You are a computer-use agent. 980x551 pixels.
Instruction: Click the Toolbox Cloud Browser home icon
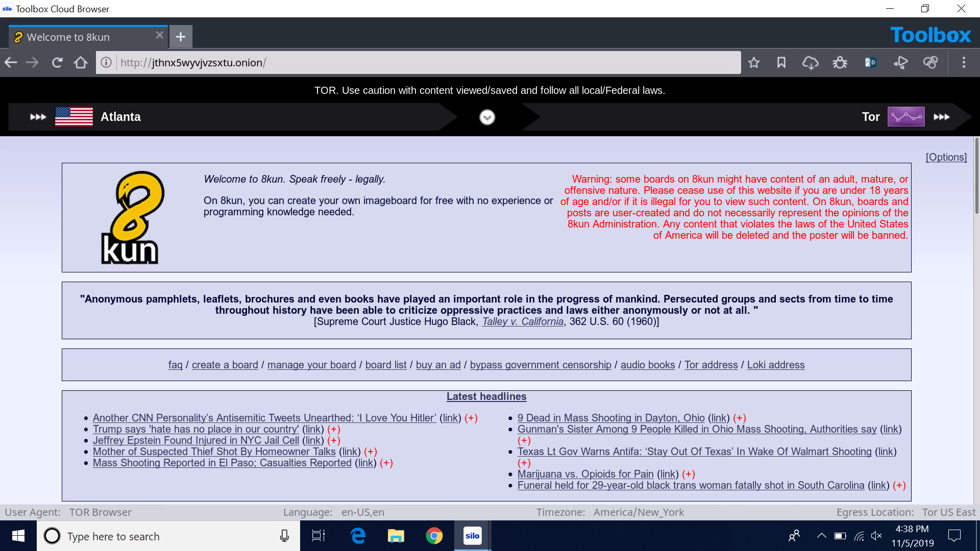pyautogui.click(x=82, y=63)
